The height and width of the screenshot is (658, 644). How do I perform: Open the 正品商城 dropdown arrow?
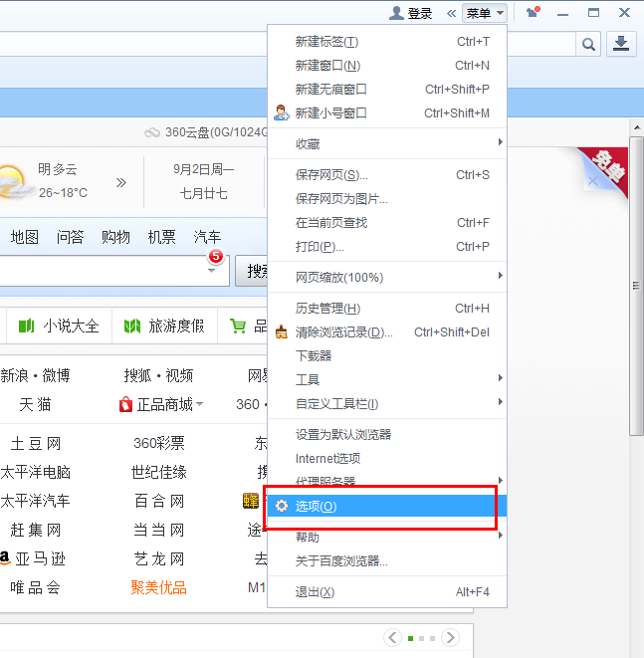click(200, 404)
